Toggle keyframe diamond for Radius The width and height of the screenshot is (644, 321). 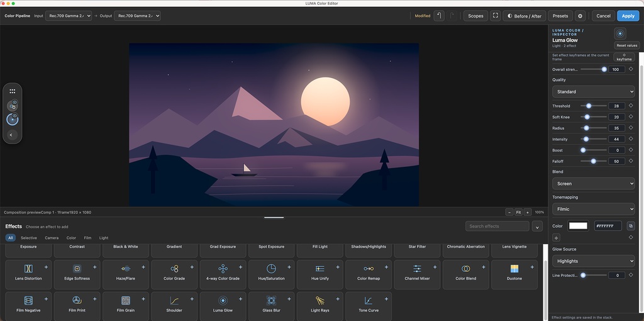[x=631, y=128]
